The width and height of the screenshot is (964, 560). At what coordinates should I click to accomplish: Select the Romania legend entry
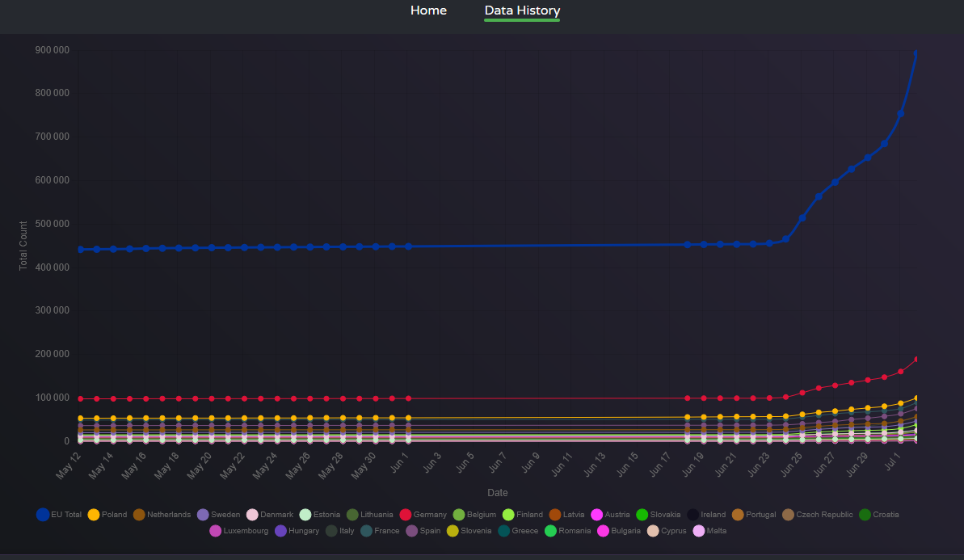(567, 530)
